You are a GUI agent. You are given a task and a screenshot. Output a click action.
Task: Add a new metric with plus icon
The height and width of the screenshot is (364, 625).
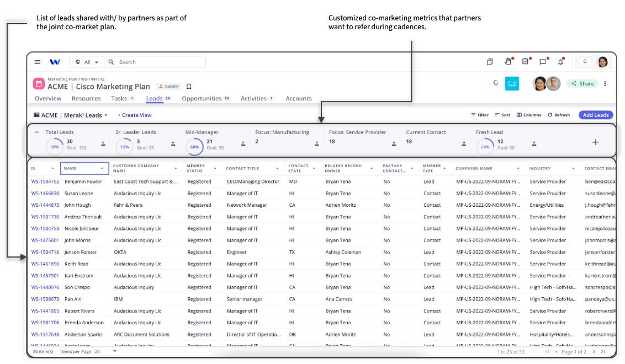(x=595, y=142)
